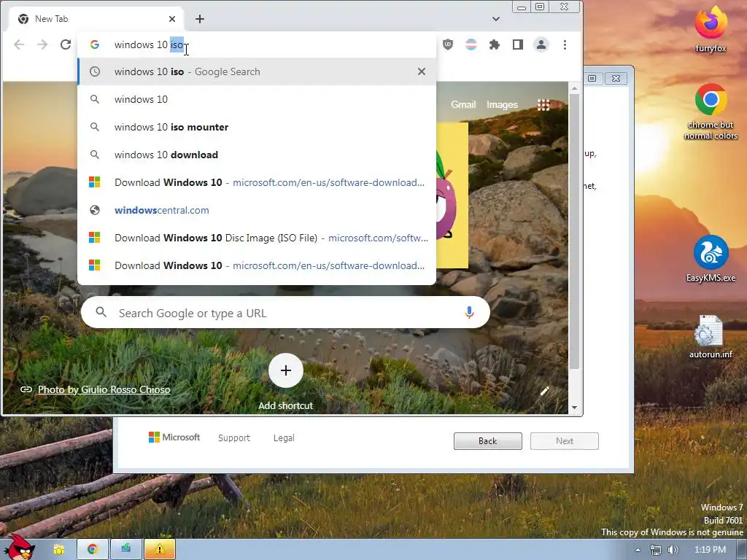Open the volume speaker tray icon
The width and height of the screenshot is (747, 560).
(673, 550)
